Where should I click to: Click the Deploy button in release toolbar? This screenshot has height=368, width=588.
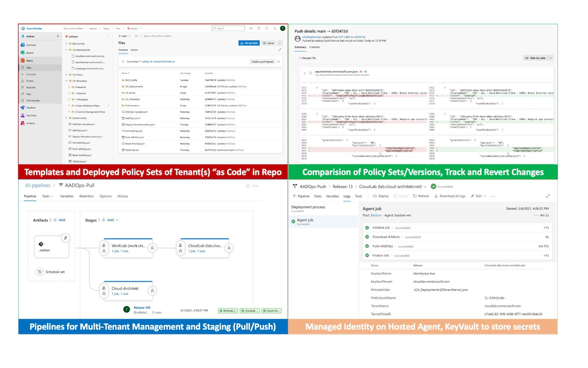[x=380, y=196]
